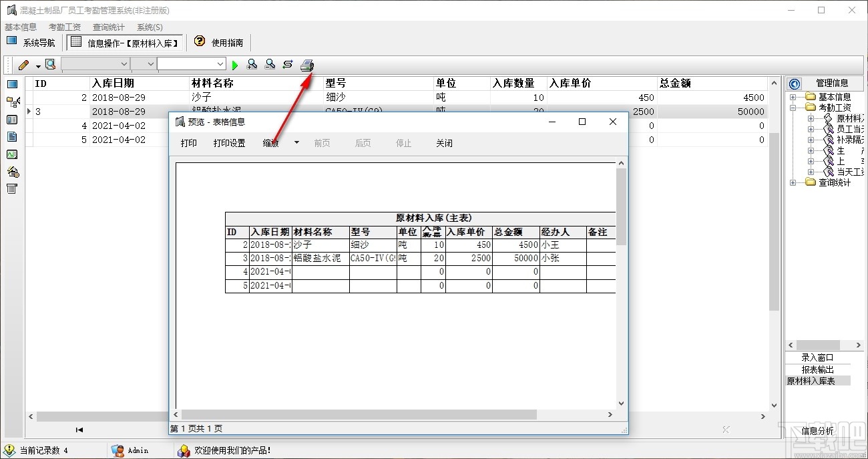
Task: Click 打印 in the preview window
Action: 189,143
